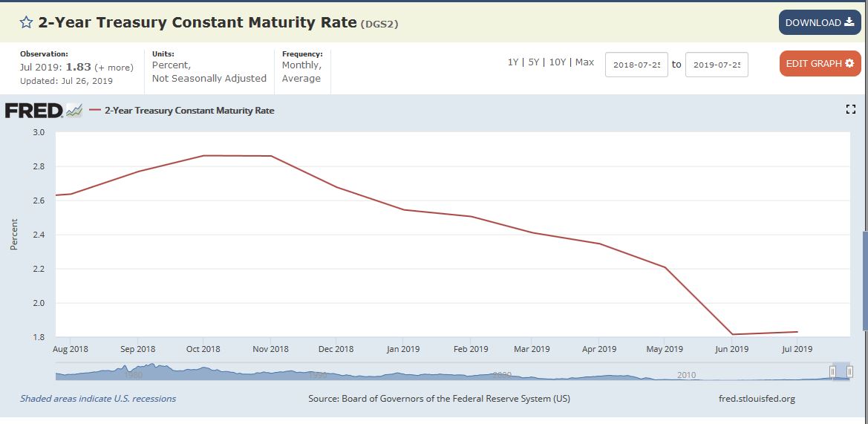This screenshot has height=424, width=868.
Task: Click the page's vertical scrollbar thumb
Action: pos(864,278)
